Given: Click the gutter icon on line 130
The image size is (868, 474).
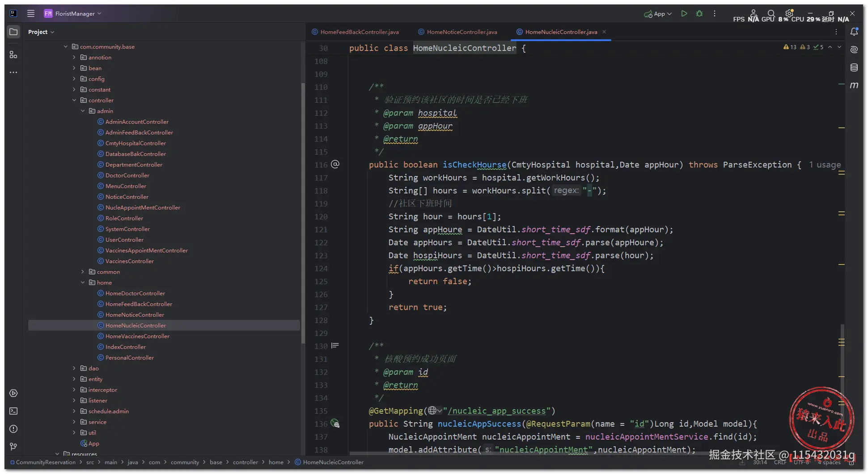Looking at the screenshot, I should click(335, 346).
